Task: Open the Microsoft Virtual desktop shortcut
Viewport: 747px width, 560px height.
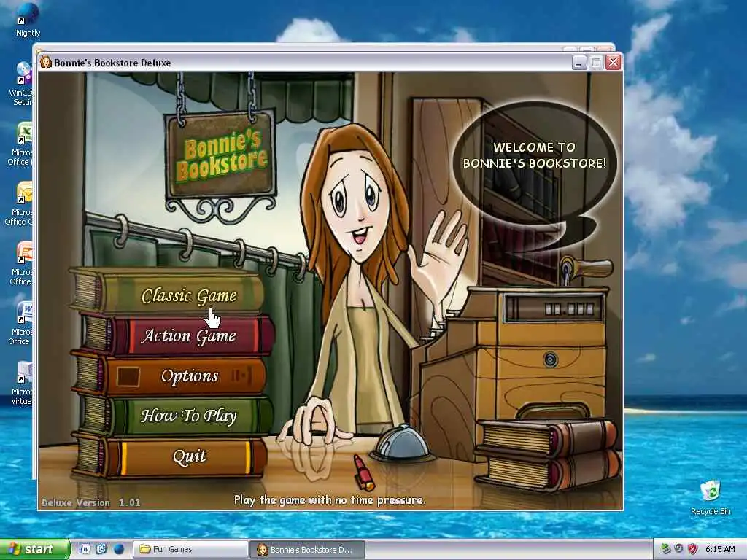Action: pos(22,383)
